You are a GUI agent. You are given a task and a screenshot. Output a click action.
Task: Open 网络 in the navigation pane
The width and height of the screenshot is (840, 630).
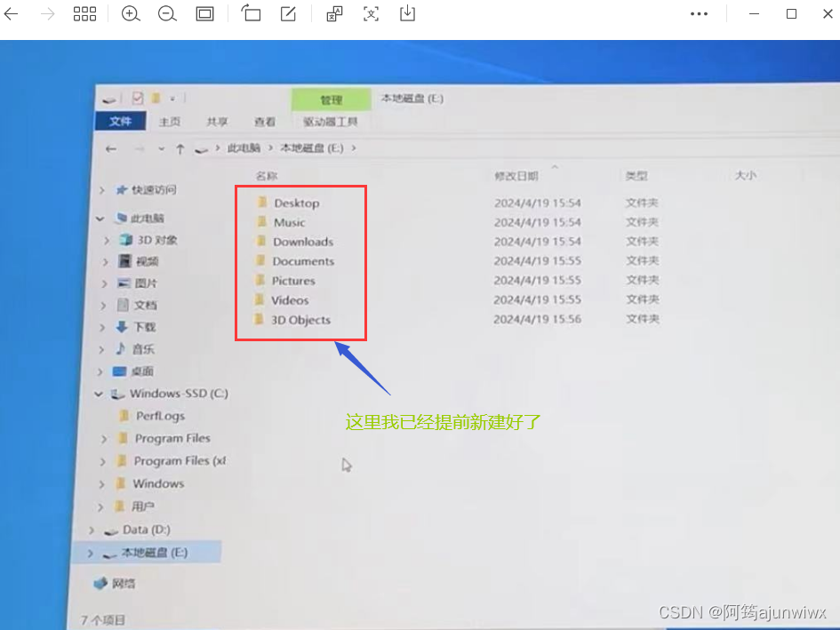pos(124,584)
